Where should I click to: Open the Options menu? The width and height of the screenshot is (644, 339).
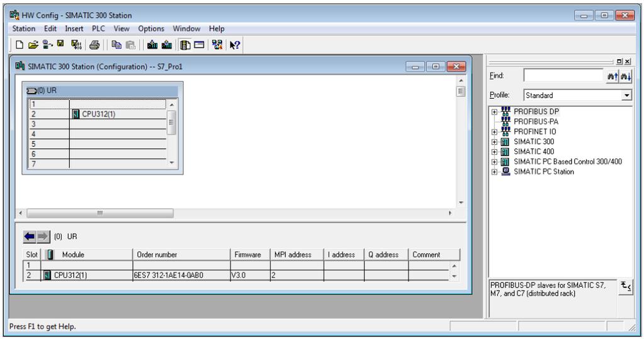(x=151, y=29)
